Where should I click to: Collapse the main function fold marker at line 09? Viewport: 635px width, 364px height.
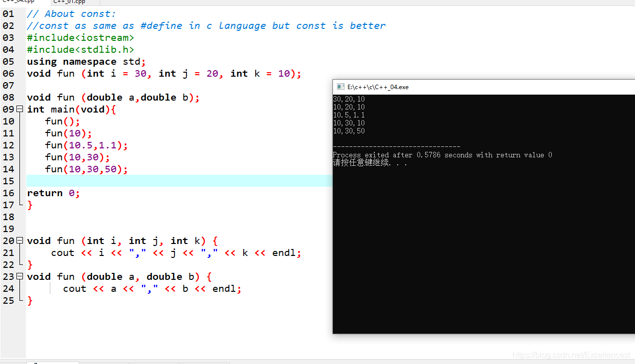point(20,109)
